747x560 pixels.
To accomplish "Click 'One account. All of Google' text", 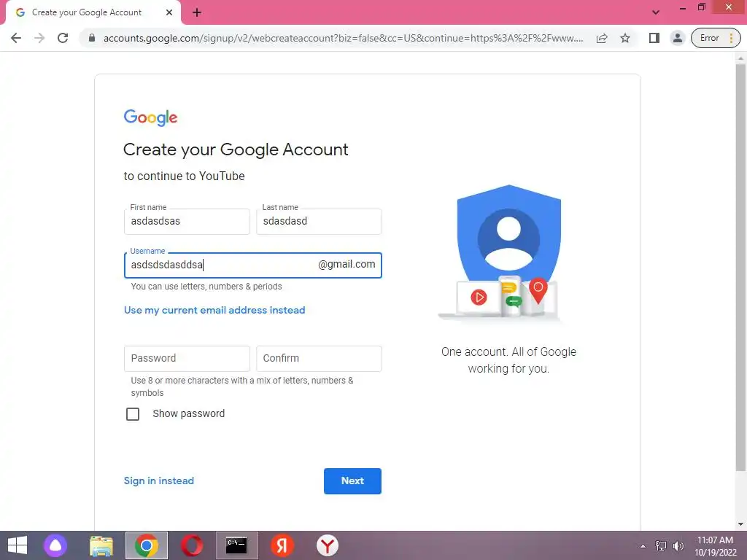I will point(508,352).
